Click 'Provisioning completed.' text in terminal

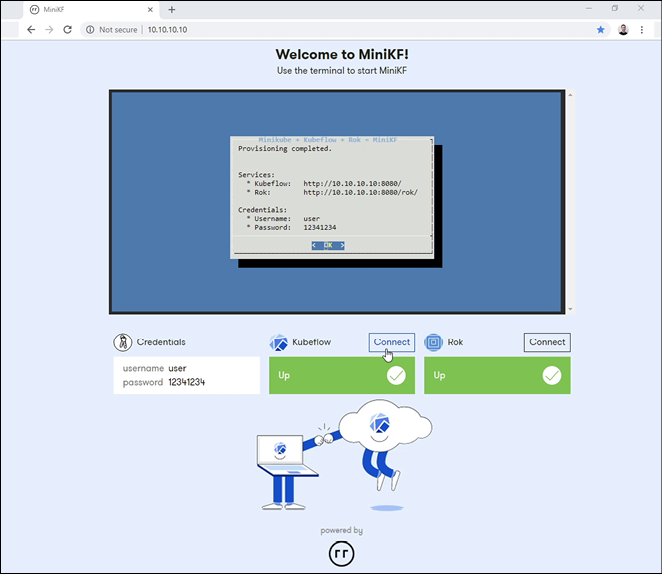coord(285,149)
